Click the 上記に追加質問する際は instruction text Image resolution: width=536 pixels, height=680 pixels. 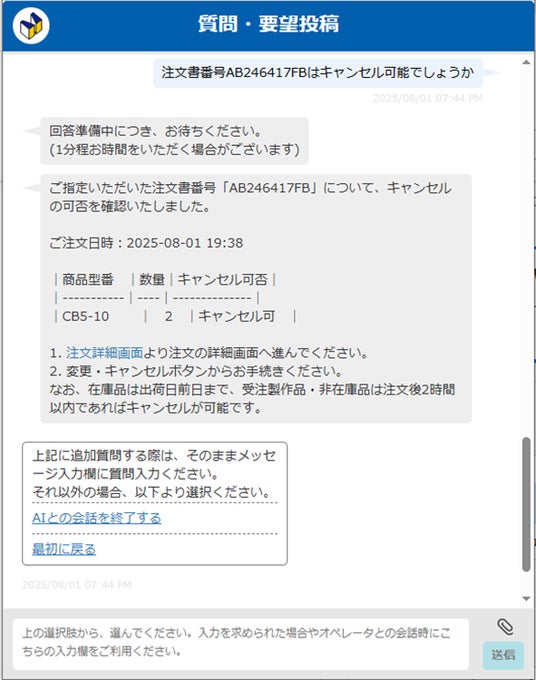[x=154, y=474]
